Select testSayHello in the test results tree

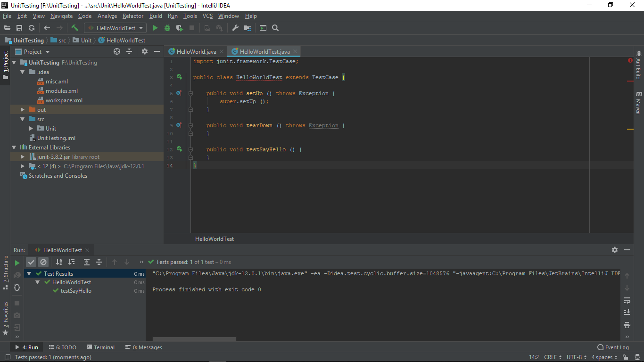pyautogui.click(x=76, y=291)
